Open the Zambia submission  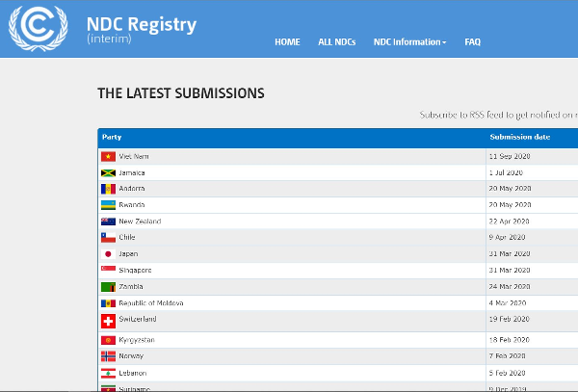(x=130, y=287)
